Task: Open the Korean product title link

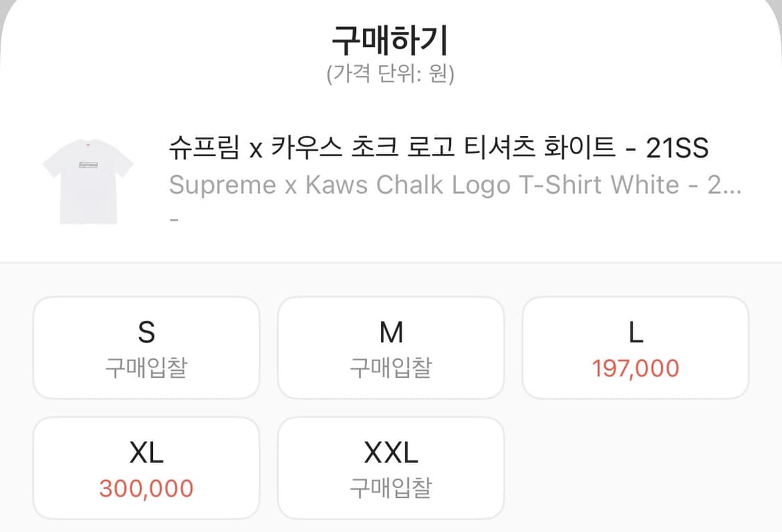Action: (438, 149)
